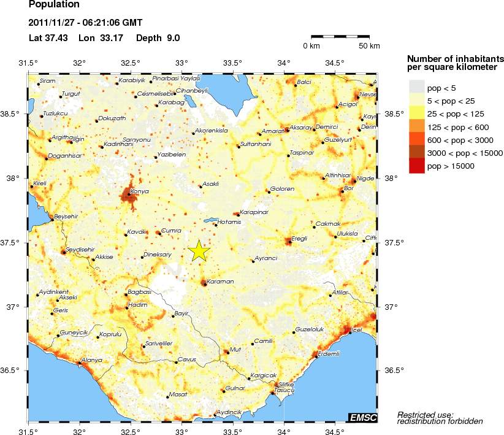Select the '5 < pop < 25' legend swatch

click(416, 100)
